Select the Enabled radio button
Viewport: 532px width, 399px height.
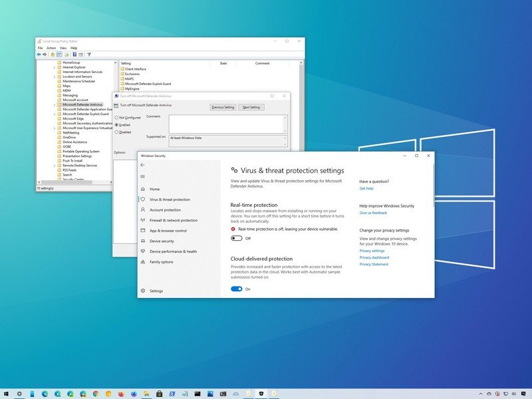tap(116, 125)
